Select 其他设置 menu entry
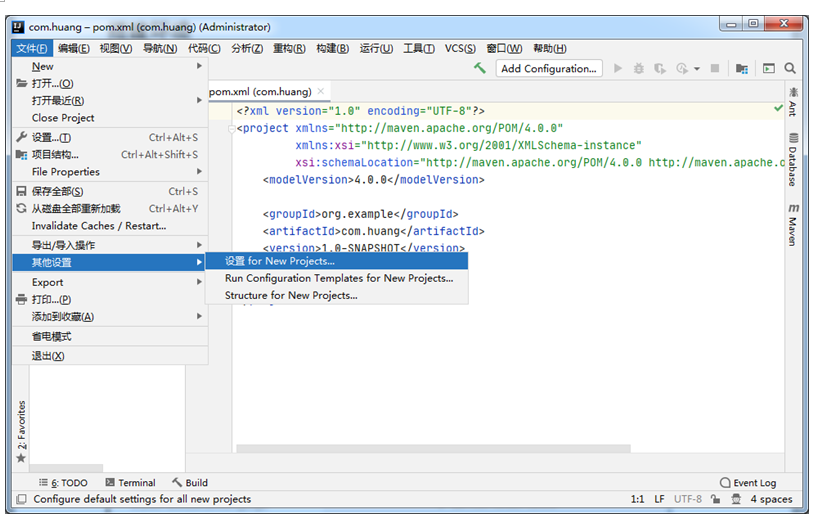The image size is (825, 517). (x=110, y=262)
